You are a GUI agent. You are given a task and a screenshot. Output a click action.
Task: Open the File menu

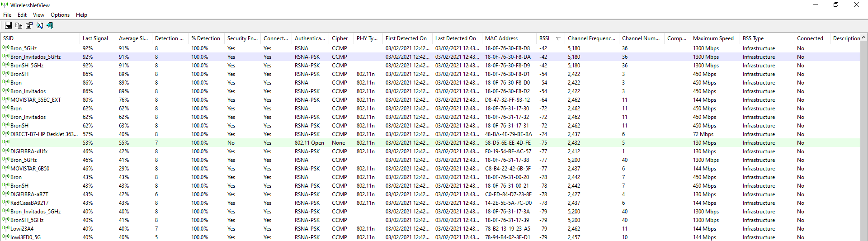coord(7,15)
